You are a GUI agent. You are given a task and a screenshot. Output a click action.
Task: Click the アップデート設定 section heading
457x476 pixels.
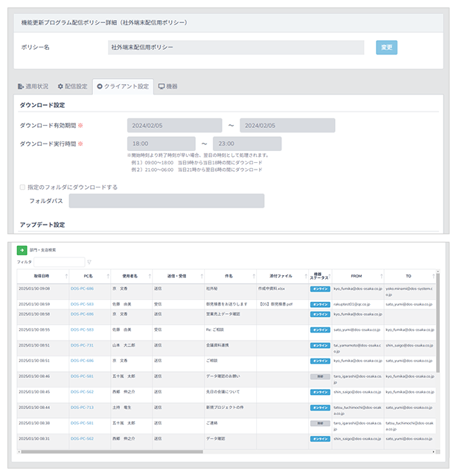click(x=42, y=225)
